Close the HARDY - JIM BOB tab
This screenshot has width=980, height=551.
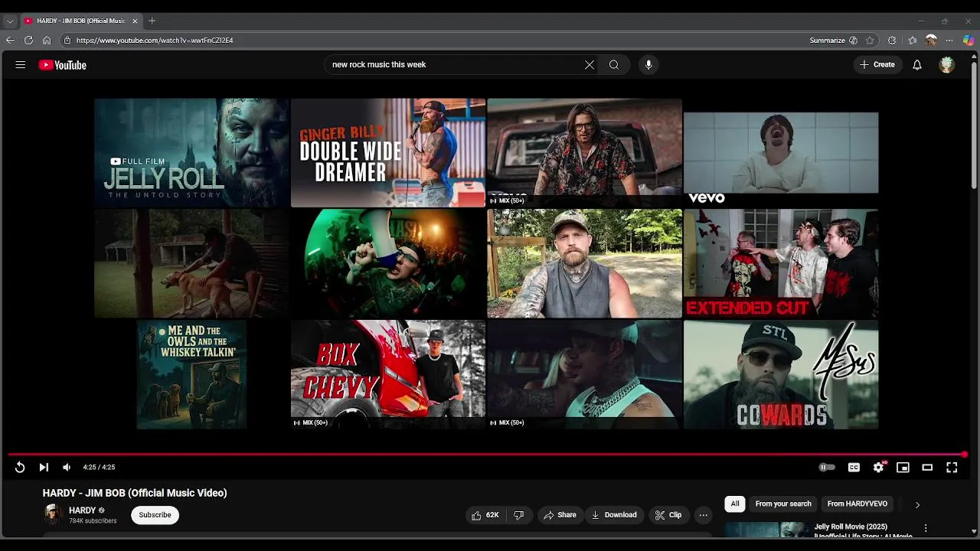point(136,21)
